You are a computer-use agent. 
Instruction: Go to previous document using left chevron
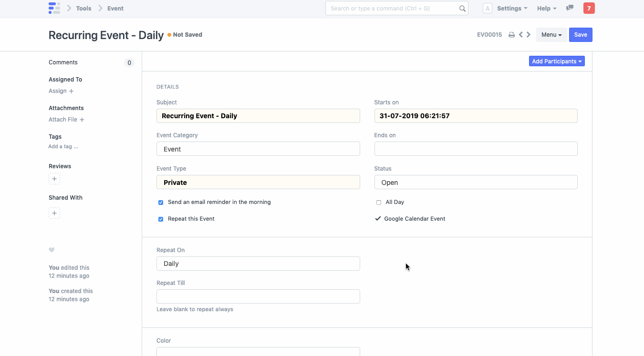[520, 34]
